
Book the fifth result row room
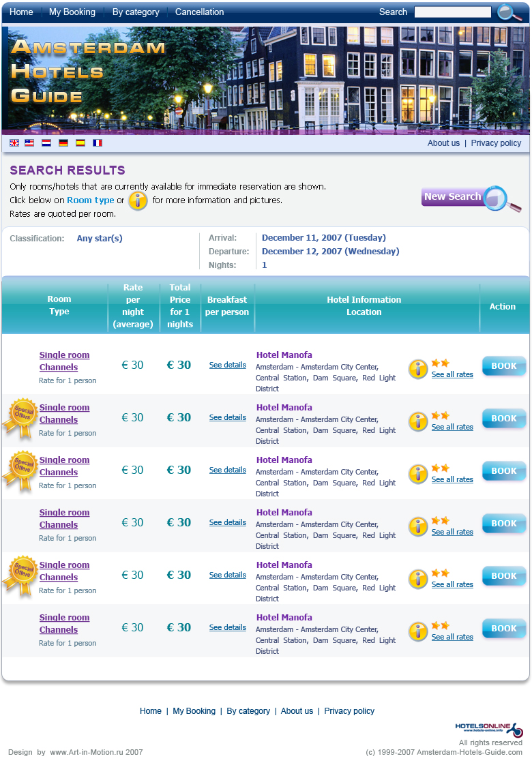pyautogui.click(x=503, y=575)
